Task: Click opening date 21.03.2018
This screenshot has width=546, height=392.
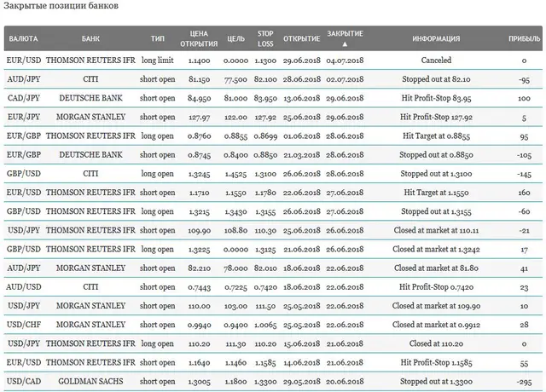Action: [301, 155]
